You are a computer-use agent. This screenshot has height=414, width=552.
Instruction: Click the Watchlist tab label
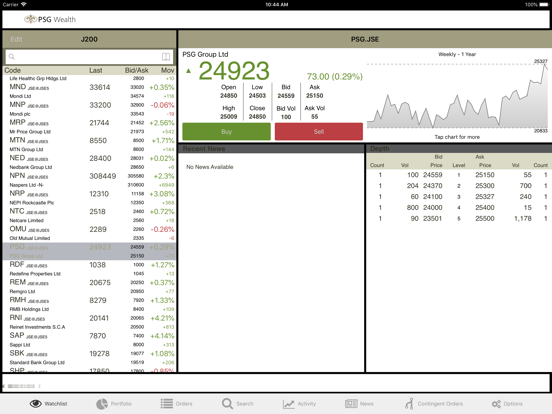pos(56,404)
